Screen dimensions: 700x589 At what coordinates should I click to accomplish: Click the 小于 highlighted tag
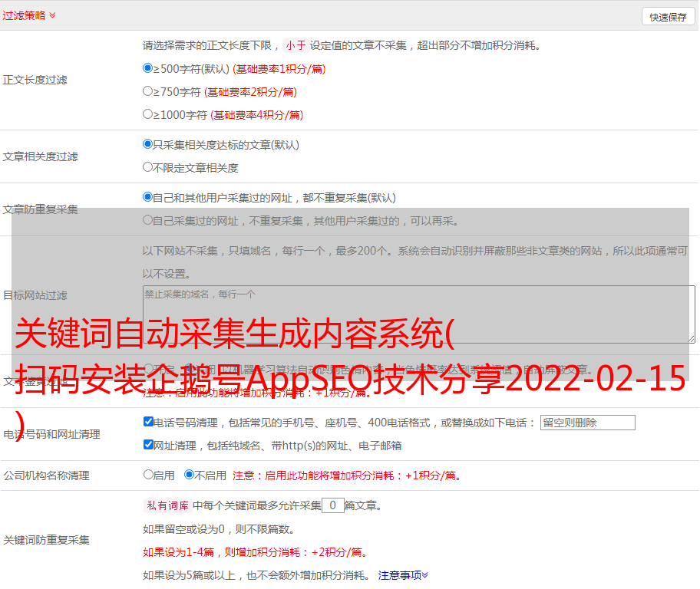click(296, 45)
